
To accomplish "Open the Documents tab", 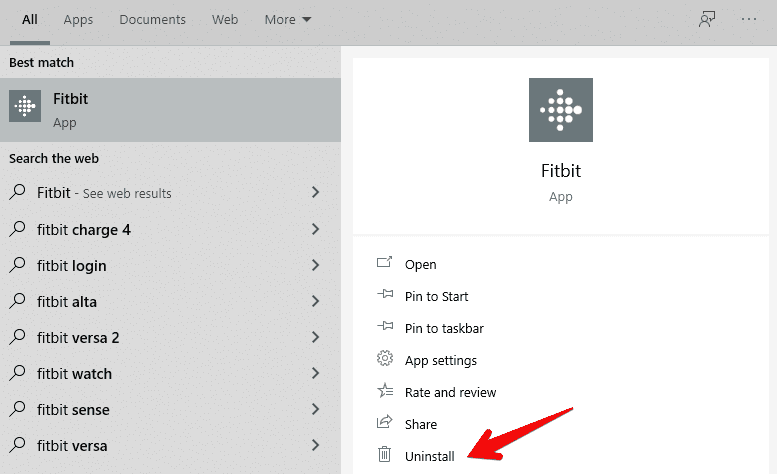I will coord(152,20).
